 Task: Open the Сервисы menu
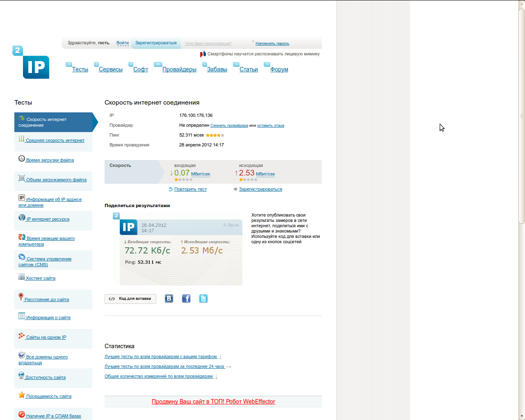[x=111, y=69]
